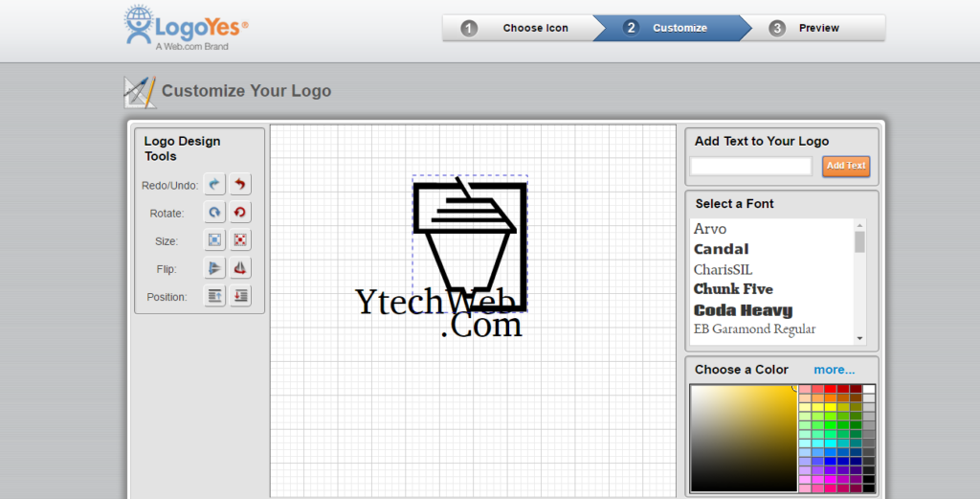Image resolution: width=980 pixels, height=499 pixels.
Task: Pick the pure yellow color swatch
Action: [x=831, y=407]
